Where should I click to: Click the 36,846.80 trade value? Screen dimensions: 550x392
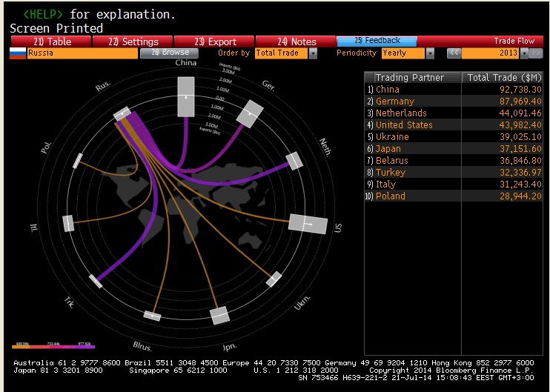tap(520, 161)
